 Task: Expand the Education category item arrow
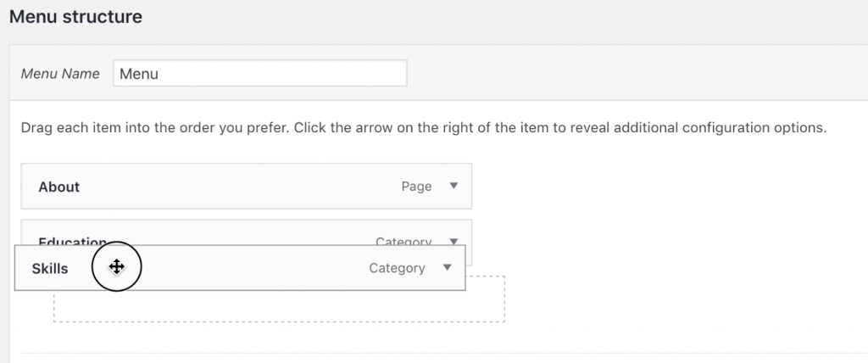coord(454,241)
